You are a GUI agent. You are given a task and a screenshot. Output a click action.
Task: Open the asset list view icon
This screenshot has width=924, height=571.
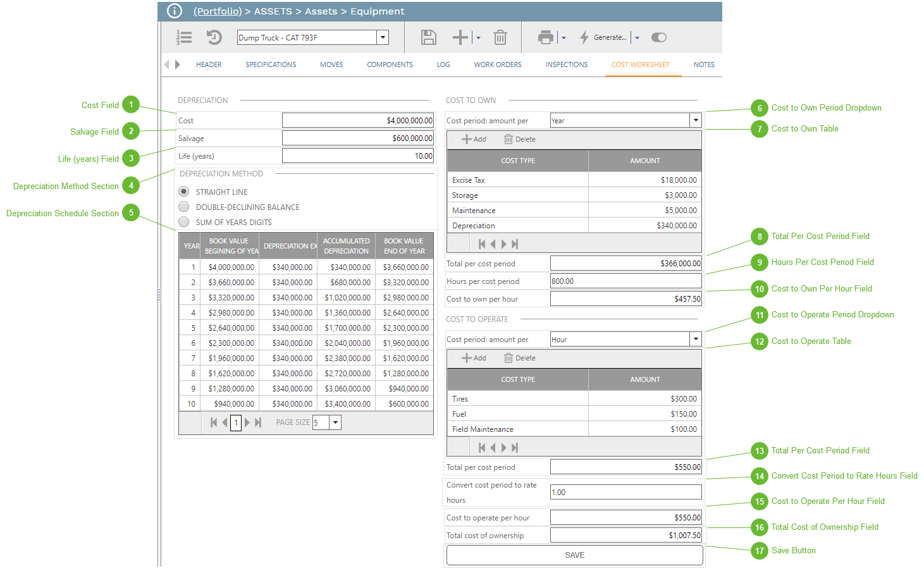[183, 37]
